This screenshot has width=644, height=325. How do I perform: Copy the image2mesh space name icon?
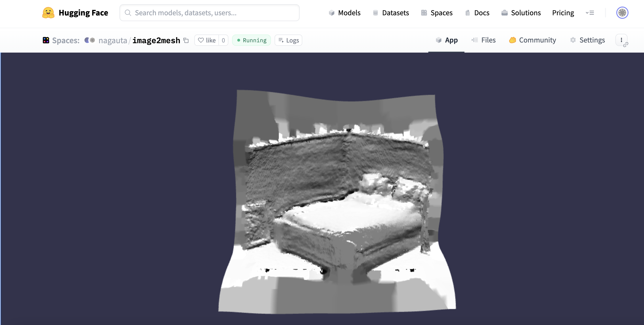click(x=186, y=40)
